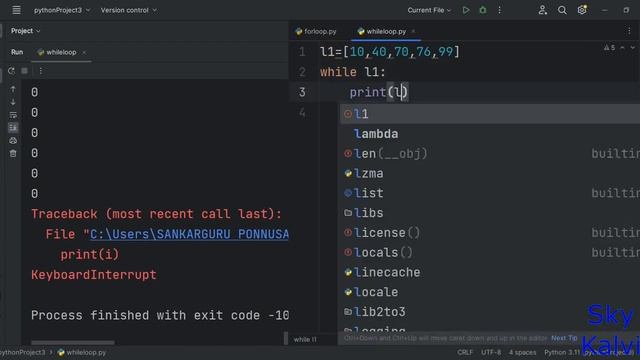Open the user account icon
The height and width of the screenshot is (360, 640).
point(542,10)
